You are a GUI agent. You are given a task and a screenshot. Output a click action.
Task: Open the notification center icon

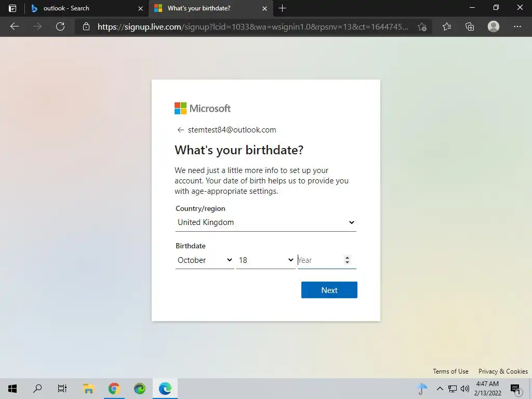pyautogui.click(x=515, y=389)
